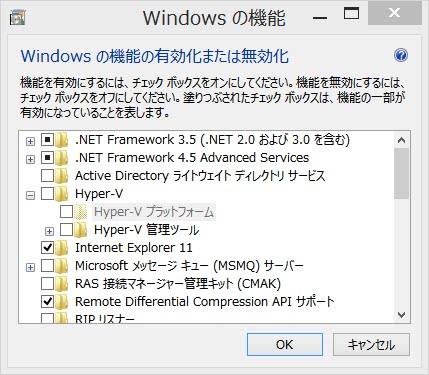This screenshot has height=375, width=429.
Task: Check the Hyper-V 管理ツール checkbox
Action: (66, 230)
